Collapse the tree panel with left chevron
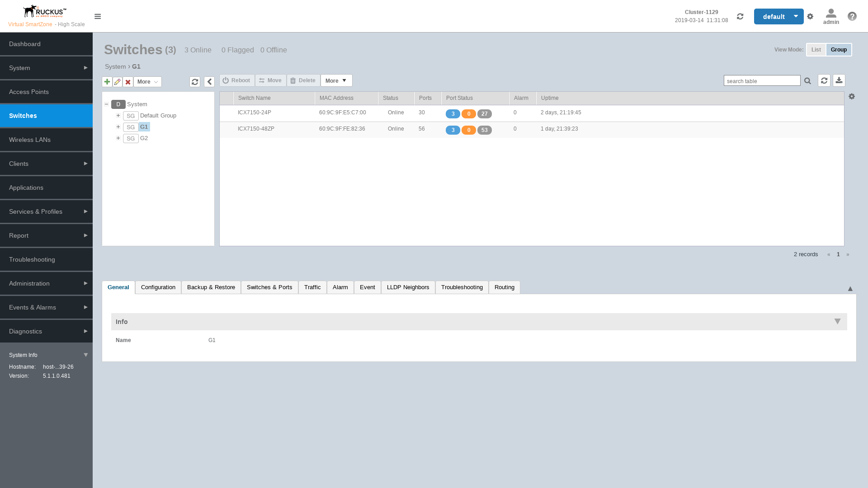 coord(209,82)
